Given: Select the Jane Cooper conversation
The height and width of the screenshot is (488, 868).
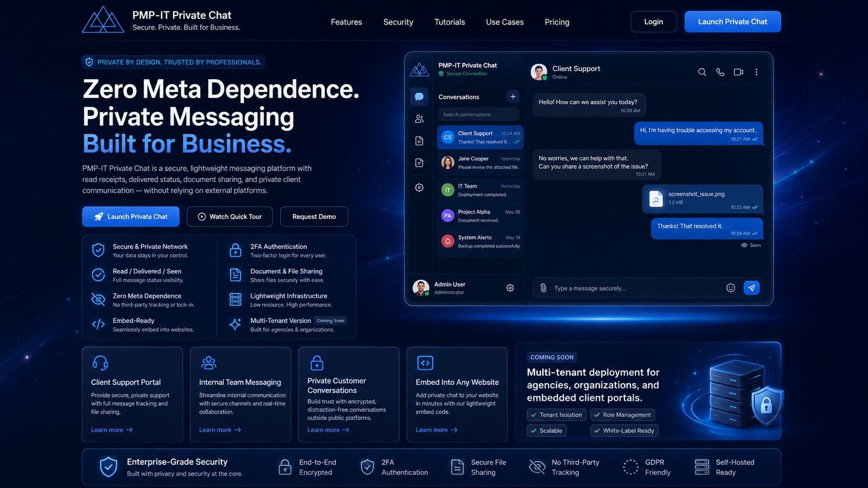Looking at the screenshot, I should 480,163.
